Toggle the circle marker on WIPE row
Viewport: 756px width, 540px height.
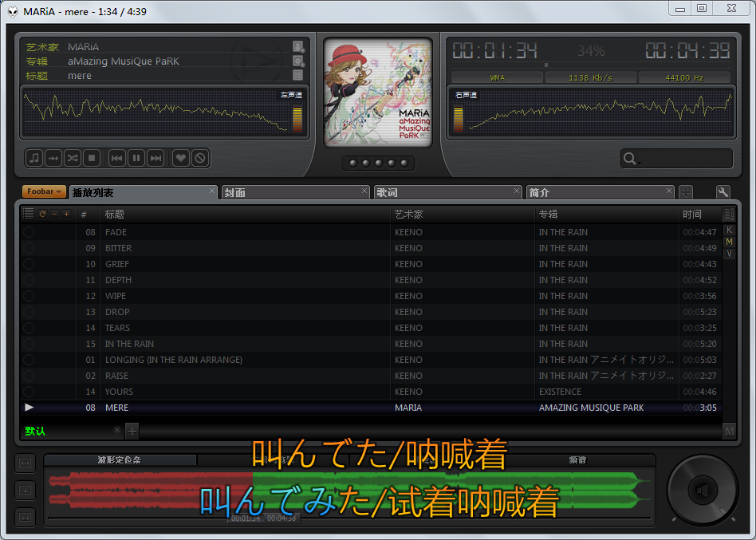coord(29,296)
